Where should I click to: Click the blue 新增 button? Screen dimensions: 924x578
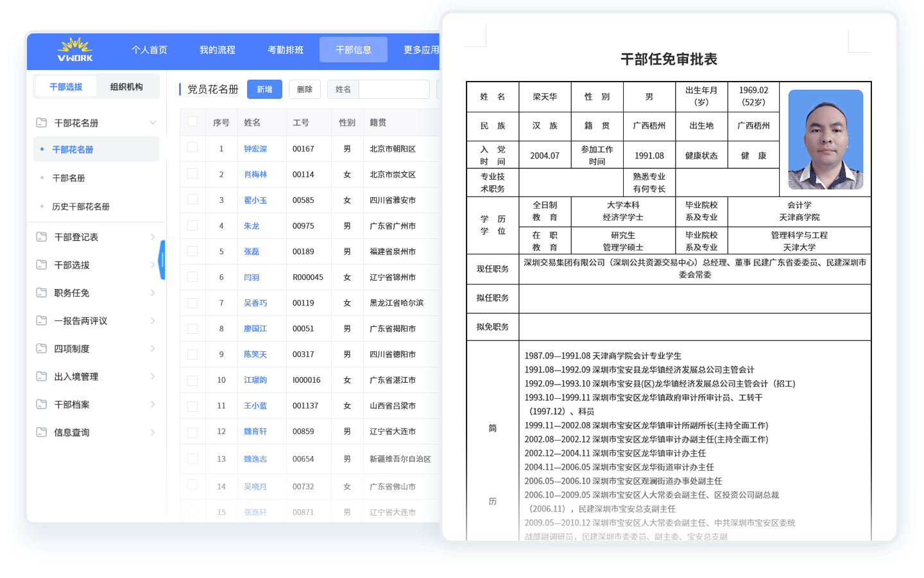pyautogui.click(x=264, y=89)
